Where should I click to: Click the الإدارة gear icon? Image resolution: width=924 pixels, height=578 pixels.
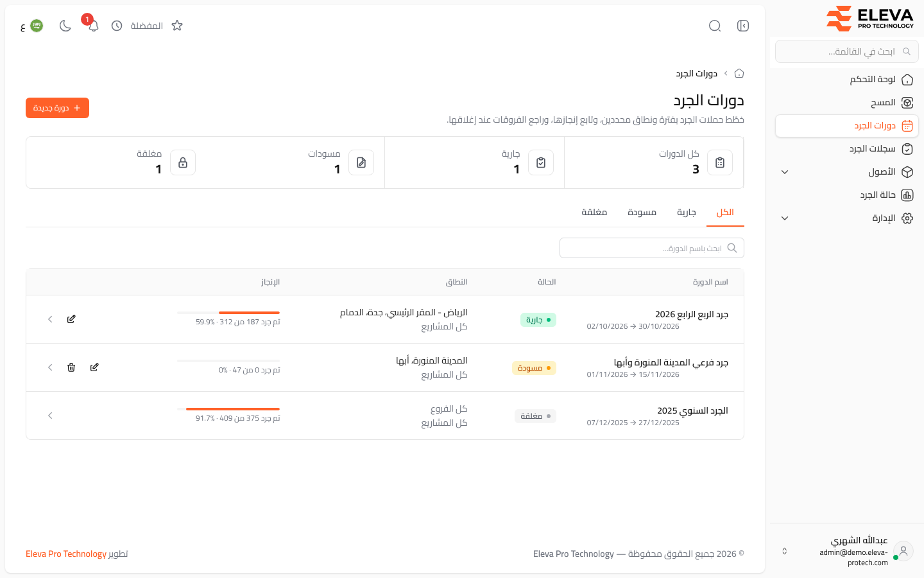tap(907, 218)
